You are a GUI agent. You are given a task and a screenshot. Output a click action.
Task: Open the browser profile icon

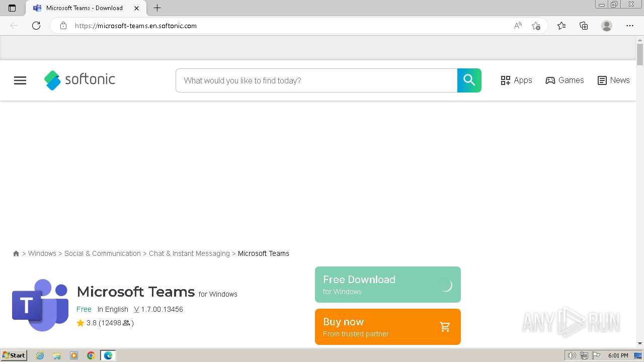click(607, 26)
